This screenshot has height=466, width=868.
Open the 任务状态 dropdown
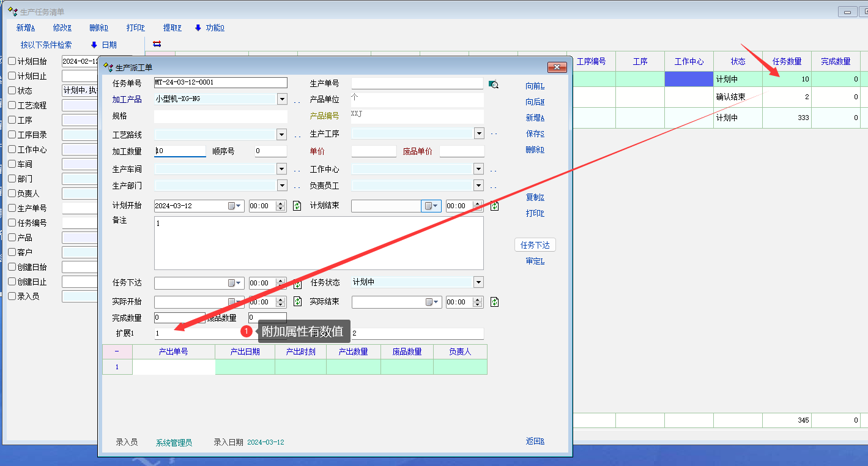pos(478,282)
